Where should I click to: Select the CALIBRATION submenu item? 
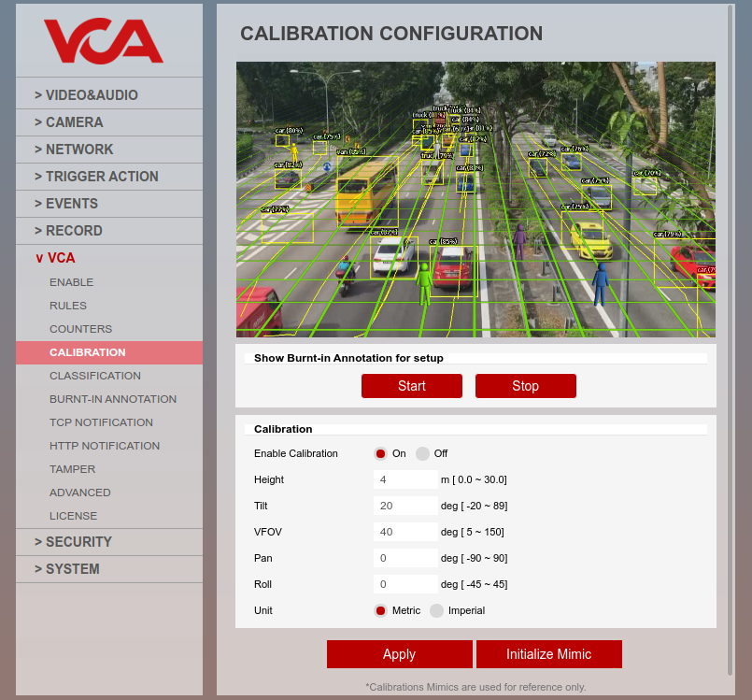109,352
